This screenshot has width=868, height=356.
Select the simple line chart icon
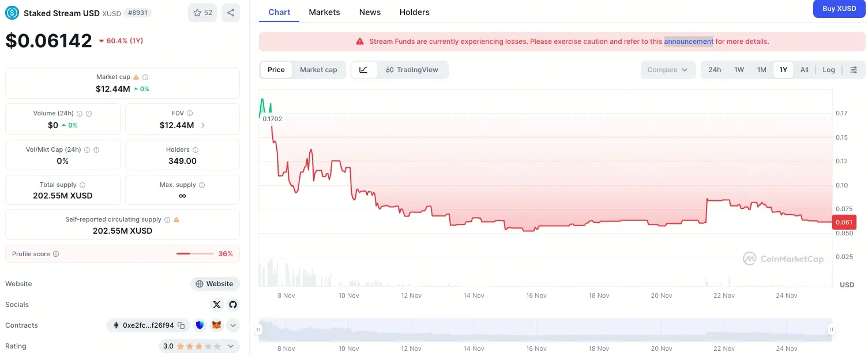pyautogui.click(x=363, y=69)
